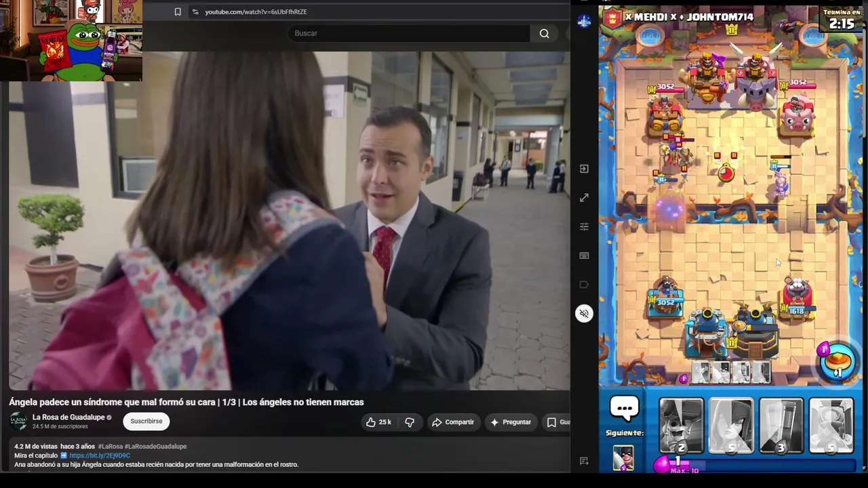Click the YouTube video player frame
The height and width of the screenshot is (488, 868).
point(290,221)
